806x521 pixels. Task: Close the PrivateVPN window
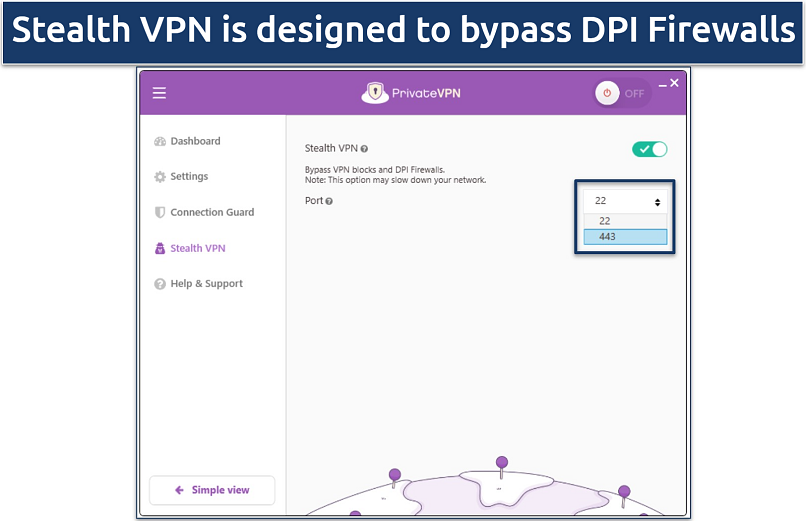674,83
